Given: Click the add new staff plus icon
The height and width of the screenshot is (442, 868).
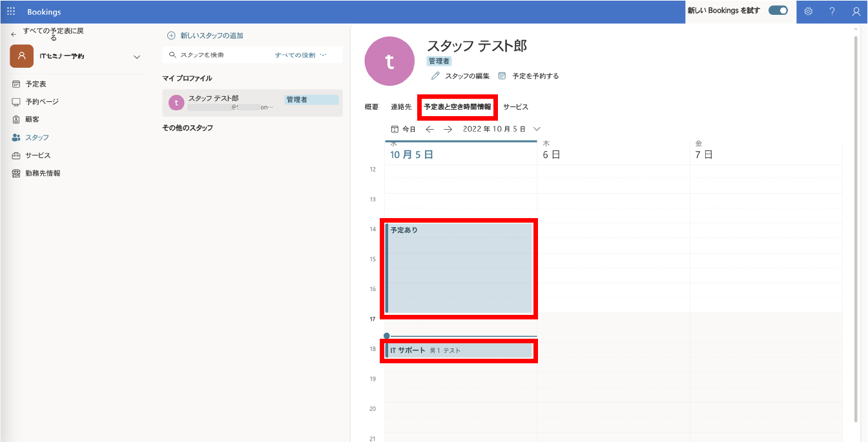Looking at the screenshot, I should (x=171, y=36).
